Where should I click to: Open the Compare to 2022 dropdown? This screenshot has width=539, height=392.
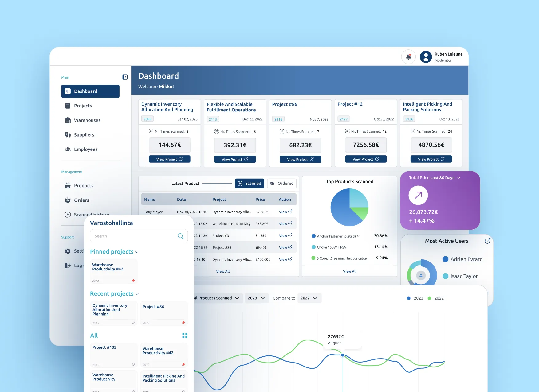(309, 298)
